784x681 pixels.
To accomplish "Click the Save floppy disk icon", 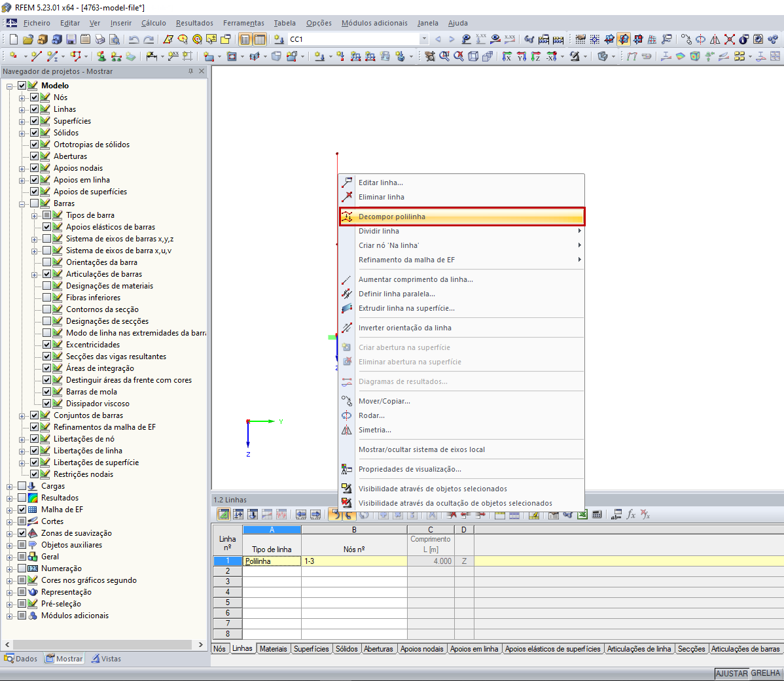I will point(71,39).
